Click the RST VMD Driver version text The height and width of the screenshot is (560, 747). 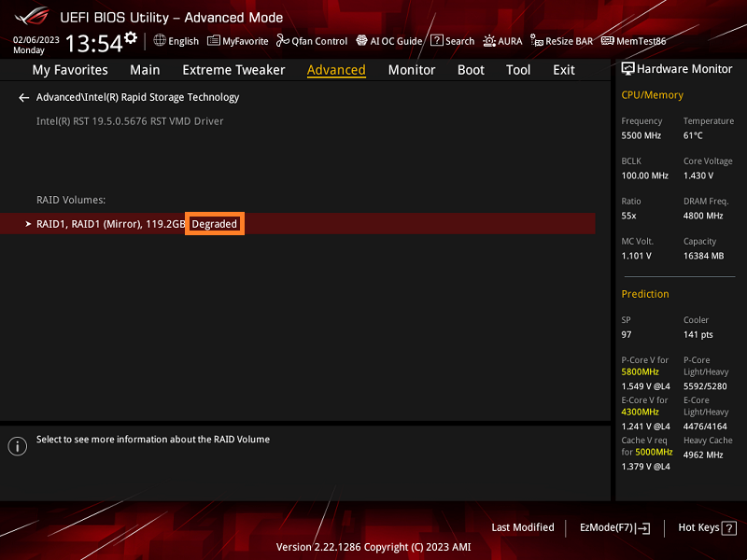point(130,121)
